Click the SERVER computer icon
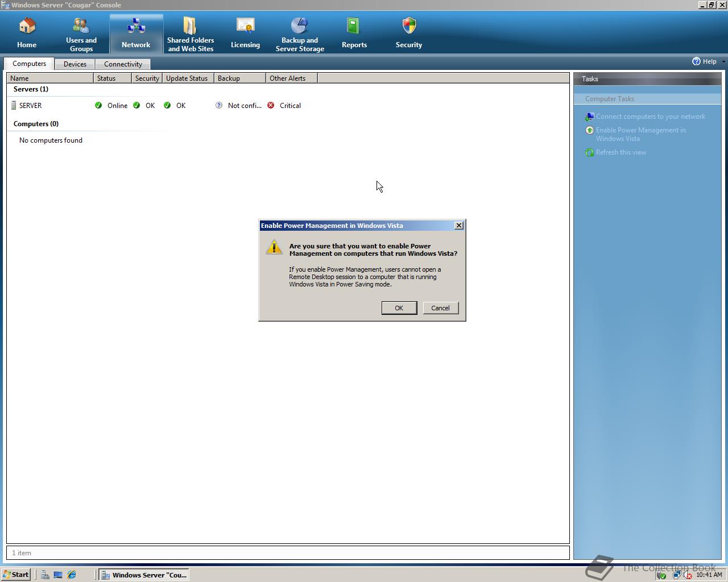The height and width of the screenshot is (582, 728). tap(14, 105)
